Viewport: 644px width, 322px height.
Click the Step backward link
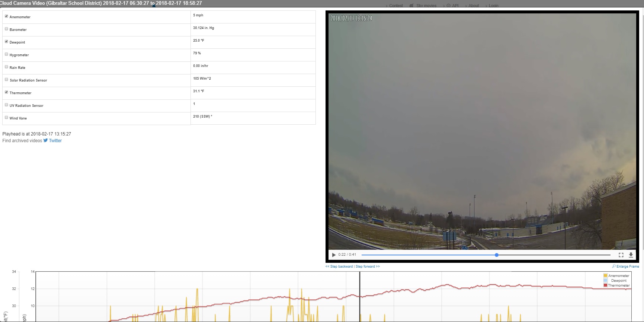pos(339,267)
